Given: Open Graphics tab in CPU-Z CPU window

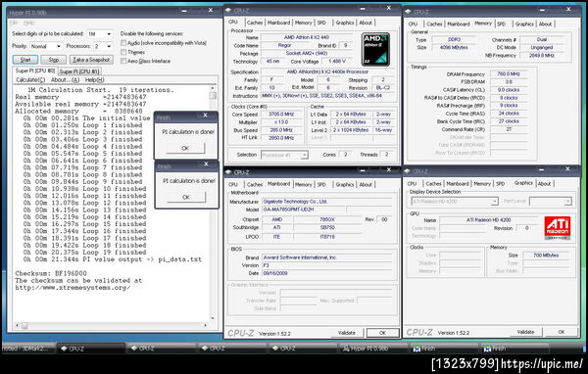Looking at the screenshot, I should tap(345, 23).
